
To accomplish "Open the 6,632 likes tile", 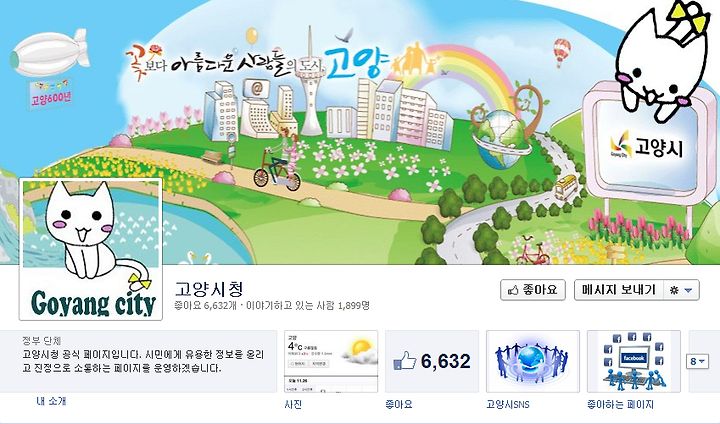I will coord(432,361).
